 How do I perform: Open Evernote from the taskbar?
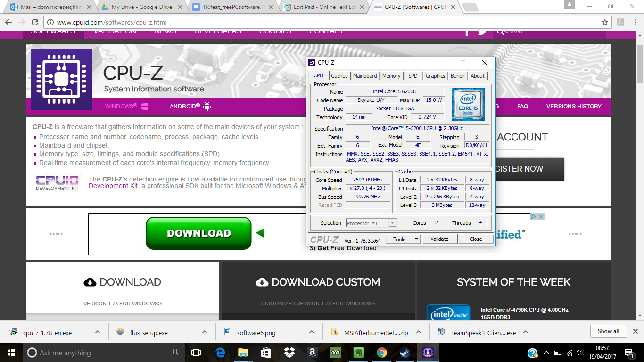tap(358, 353)
